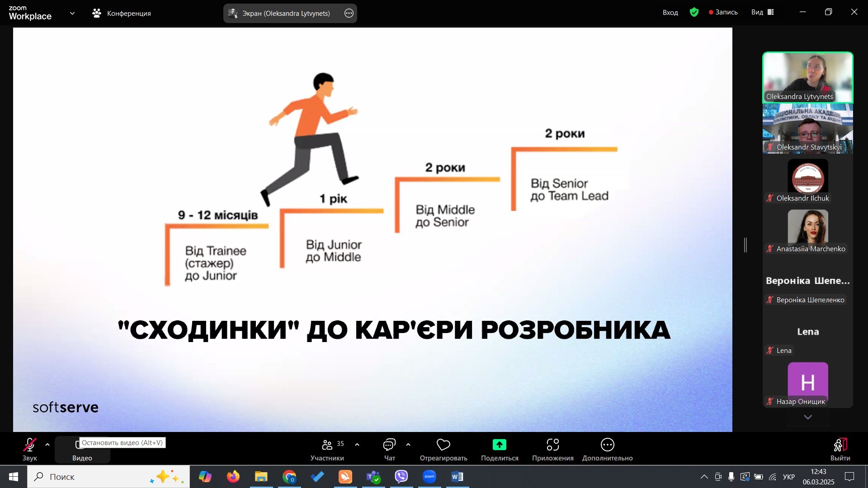Click the React heart icon
868x488 pixels.
[443, 445]
